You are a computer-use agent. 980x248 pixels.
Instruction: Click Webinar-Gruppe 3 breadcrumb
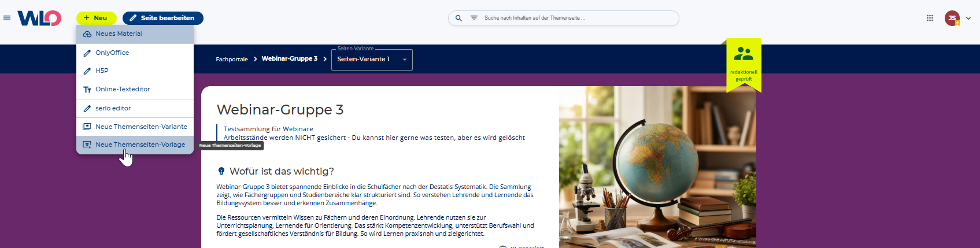[290, 58]
